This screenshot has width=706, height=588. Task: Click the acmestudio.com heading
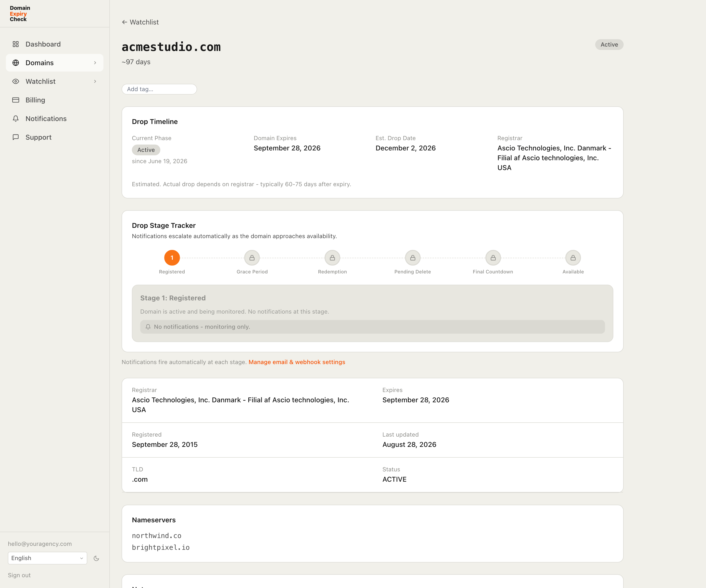pos(171,47)
